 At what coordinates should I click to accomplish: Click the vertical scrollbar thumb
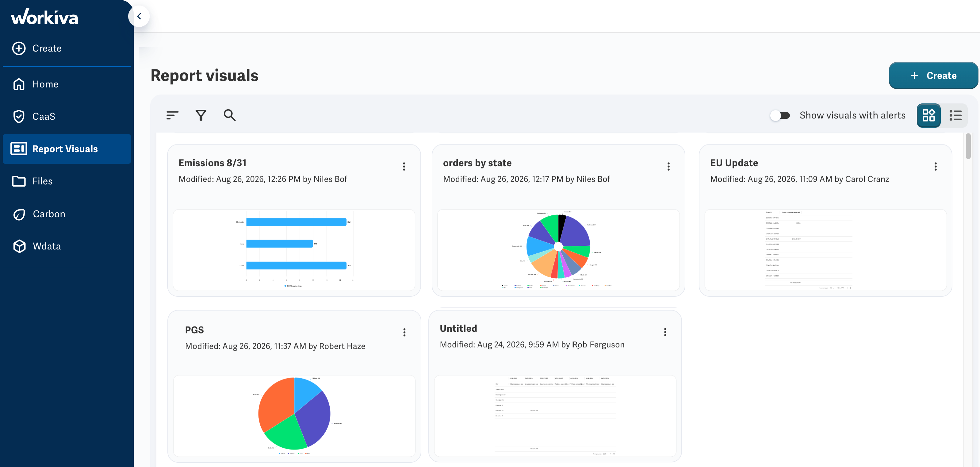(x=968, y=146)
